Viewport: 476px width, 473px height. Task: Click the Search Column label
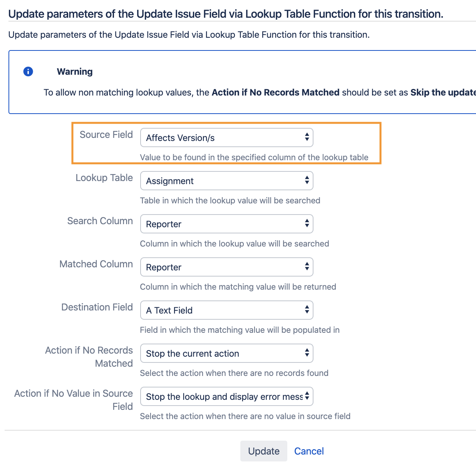100,221
